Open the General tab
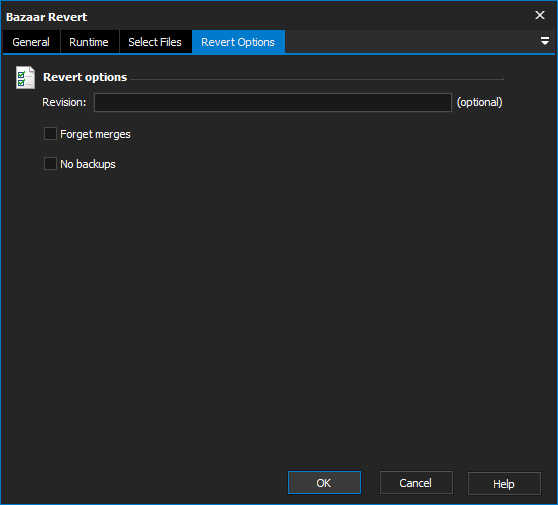Image resolution: width=558 pixels, height=505 pixels. [31, 42]
